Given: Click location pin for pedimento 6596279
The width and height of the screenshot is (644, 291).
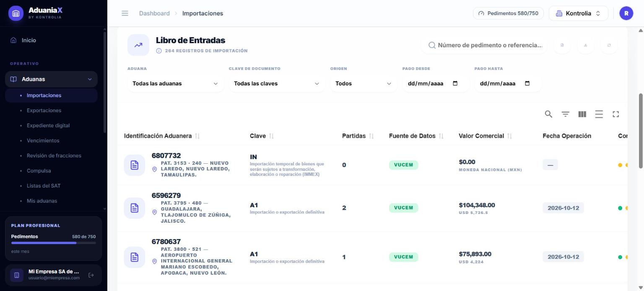Looking at the screenshot, I should (x=155, y=212).
